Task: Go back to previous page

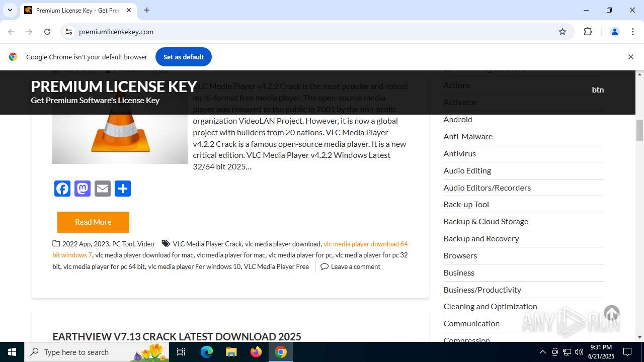Action: (11, 32)
